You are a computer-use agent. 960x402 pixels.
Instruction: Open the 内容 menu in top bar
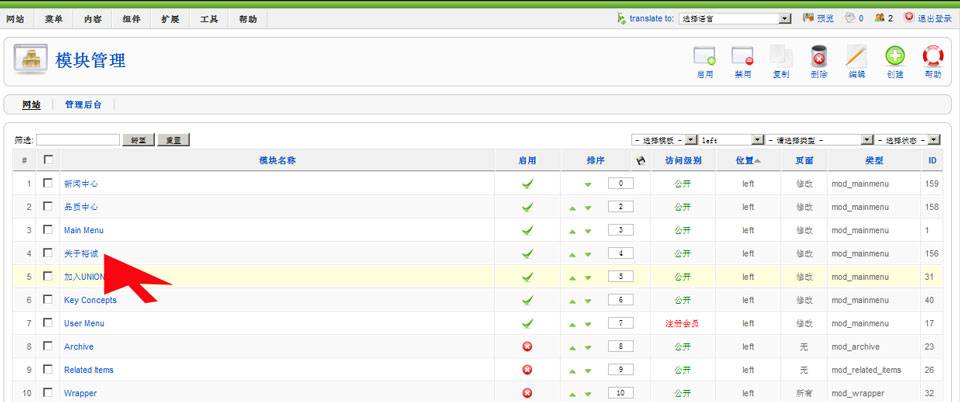click(92, 19)
